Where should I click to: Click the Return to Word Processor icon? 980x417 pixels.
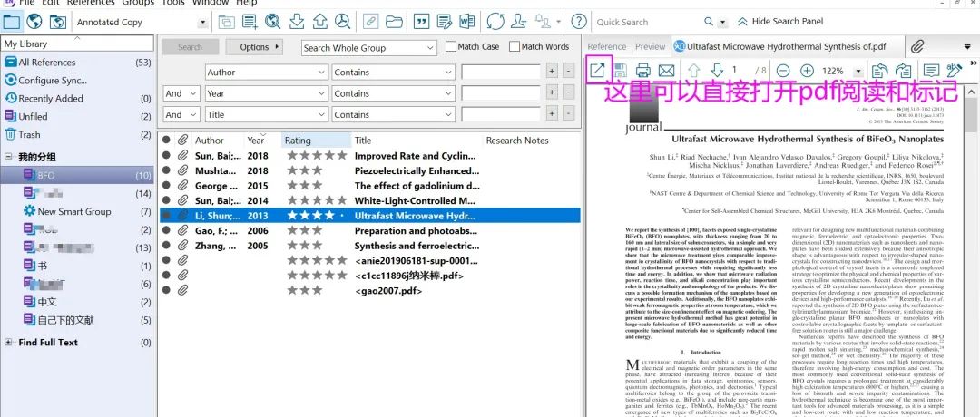pyautogui.click(x=467, y=22)
